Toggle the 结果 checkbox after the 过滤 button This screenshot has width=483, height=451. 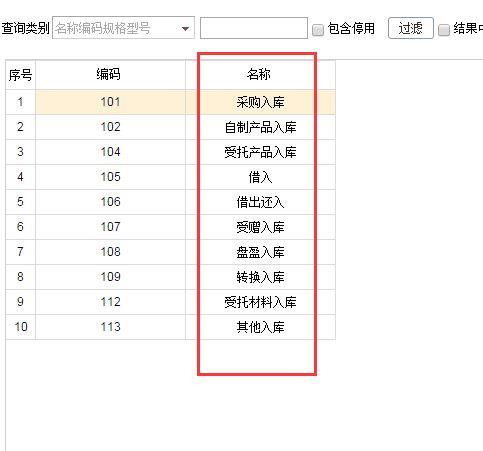(444, 30)
